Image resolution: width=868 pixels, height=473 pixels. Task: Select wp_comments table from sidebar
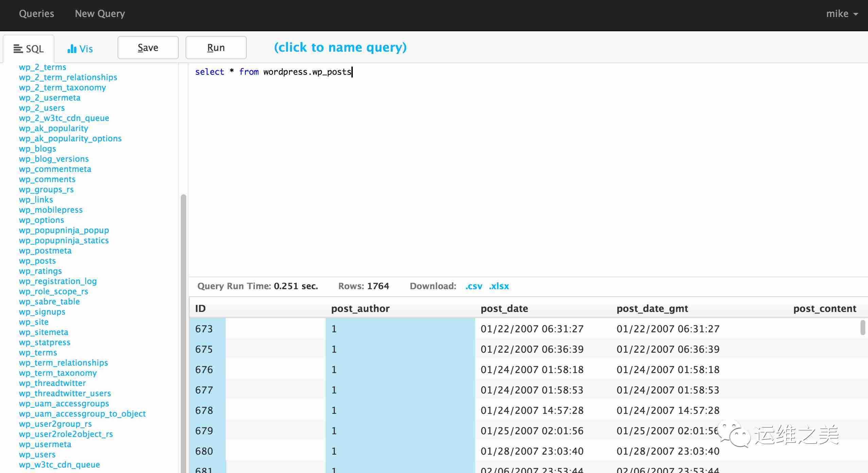click(x=47, y=179)
